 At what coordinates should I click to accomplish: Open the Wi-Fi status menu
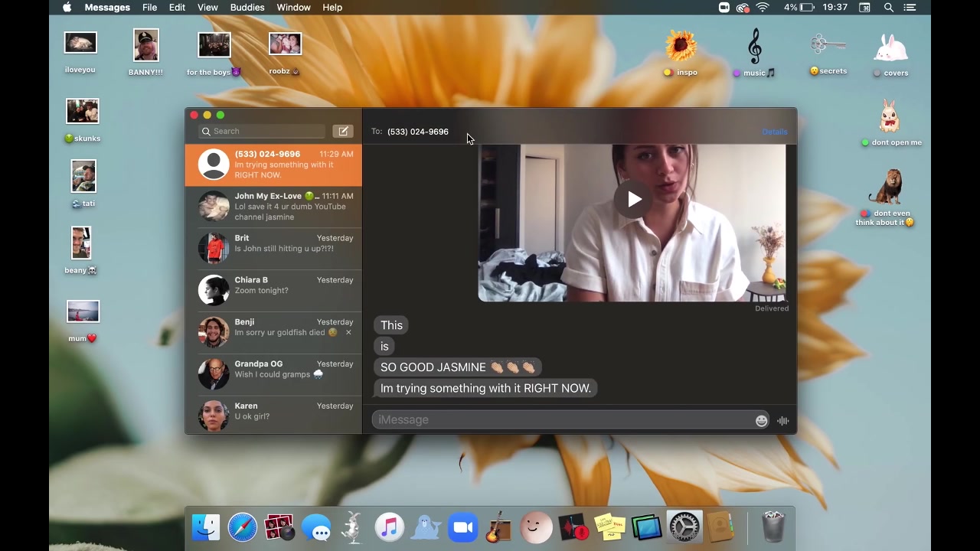click(x=763, y=7)
